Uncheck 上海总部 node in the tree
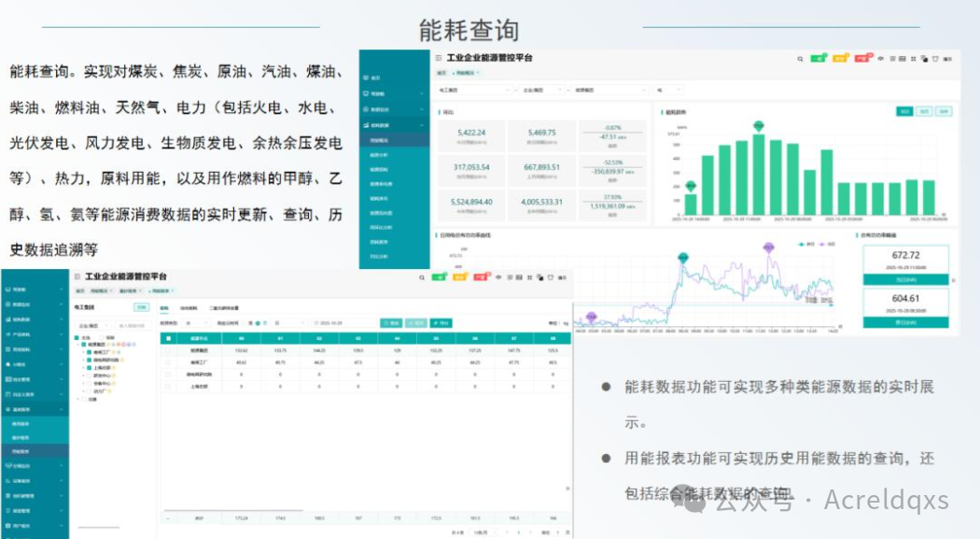Image resolution: width=980 pixels, height=539 pixels. (x=90, y=368)
